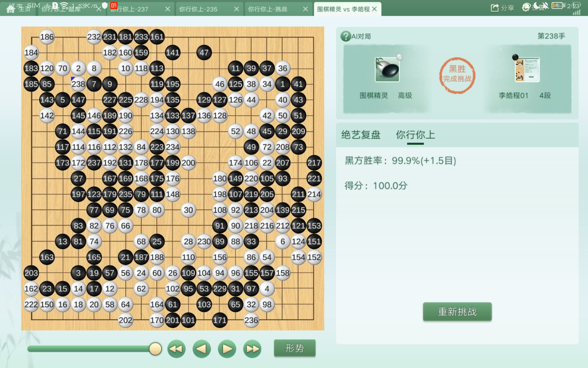Jump to the last move with fast-forward button
Viewport: 588px width, 368px height.
point(252,349)
